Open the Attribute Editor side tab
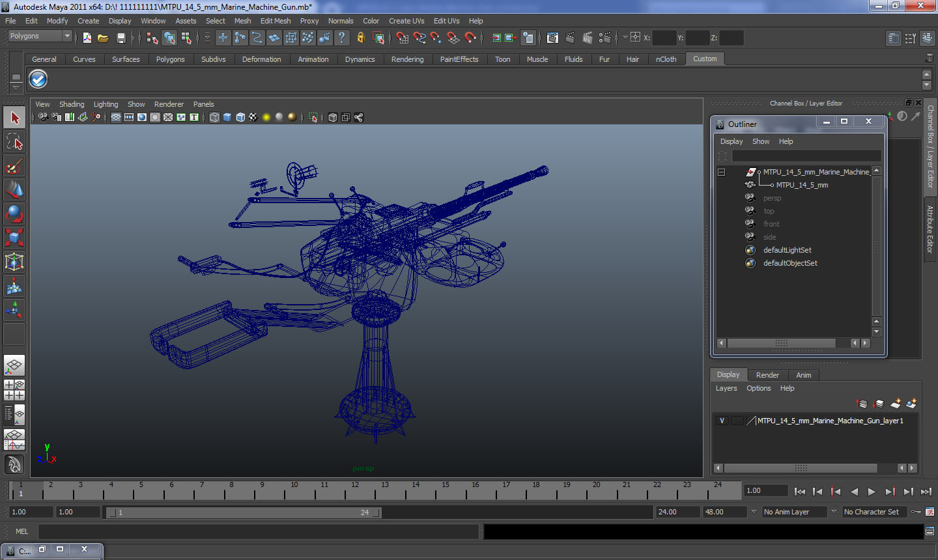The image size is (938, 560). pyautogui.click(x=930, y=229)
